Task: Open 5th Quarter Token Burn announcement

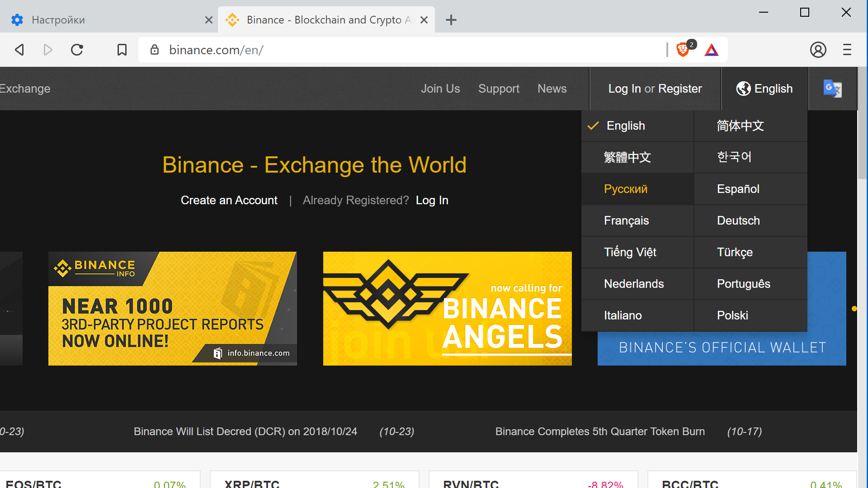Action: [600, 432]
